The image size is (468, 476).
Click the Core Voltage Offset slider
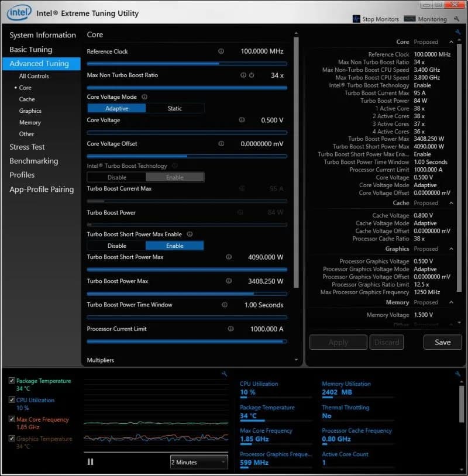(x=187, y=156)
